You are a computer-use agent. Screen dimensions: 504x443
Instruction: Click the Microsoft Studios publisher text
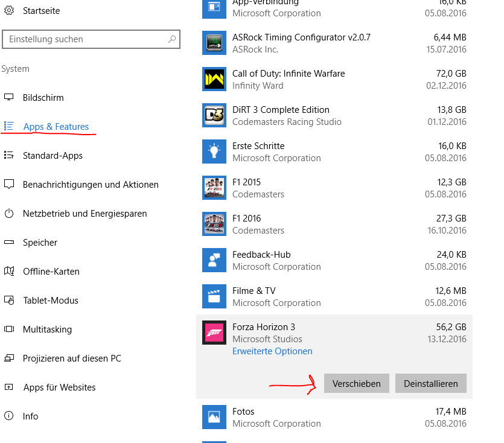click(x=267, y=339)
